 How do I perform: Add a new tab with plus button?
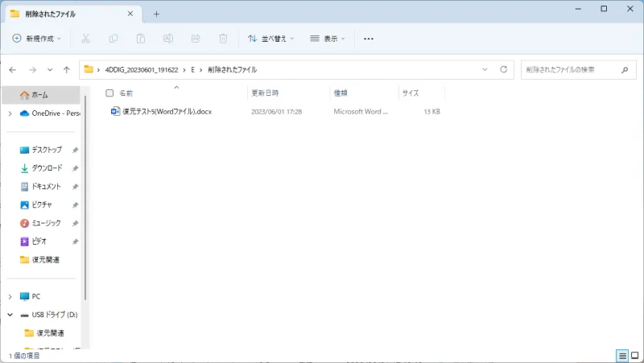coord(156,14)
